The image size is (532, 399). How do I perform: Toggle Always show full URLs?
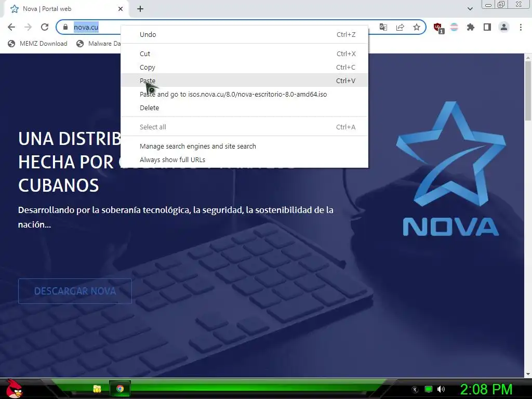[244, 160]
